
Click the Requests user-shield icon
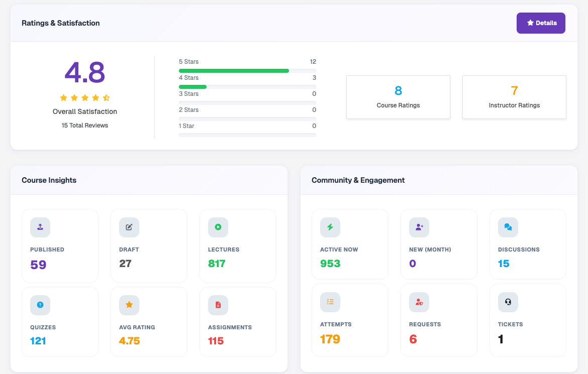[x=419, y=302]
